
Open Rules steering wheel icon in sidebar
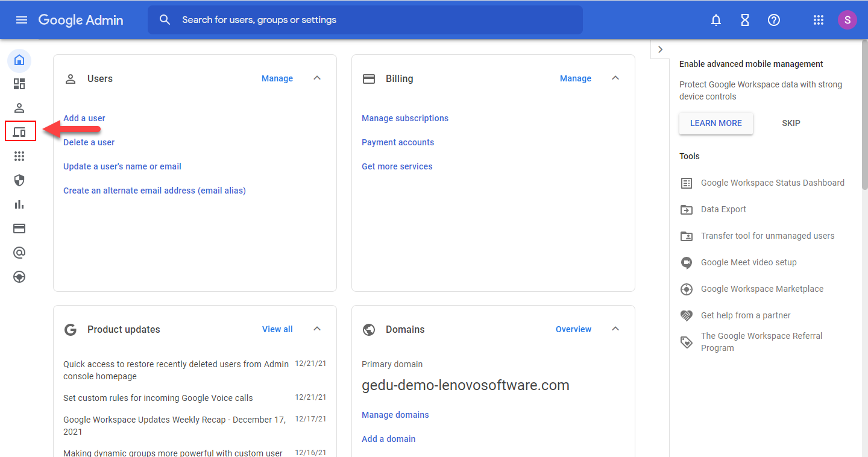click(x=19, y=277)
